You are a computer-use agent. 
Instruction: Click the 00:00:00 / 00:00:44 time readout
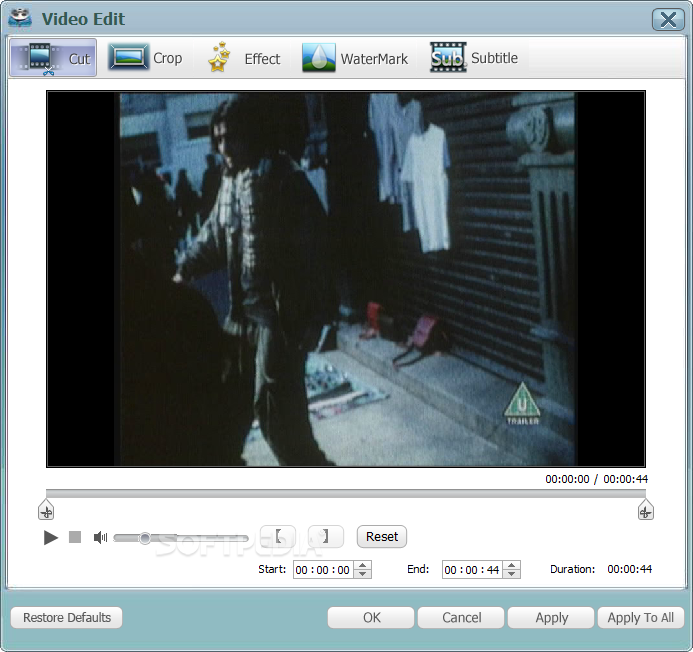[596, 479]
